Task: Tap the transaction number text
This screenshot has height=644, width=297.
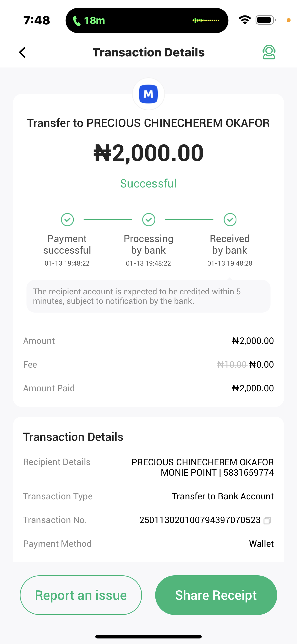Action: click(200, 520)
